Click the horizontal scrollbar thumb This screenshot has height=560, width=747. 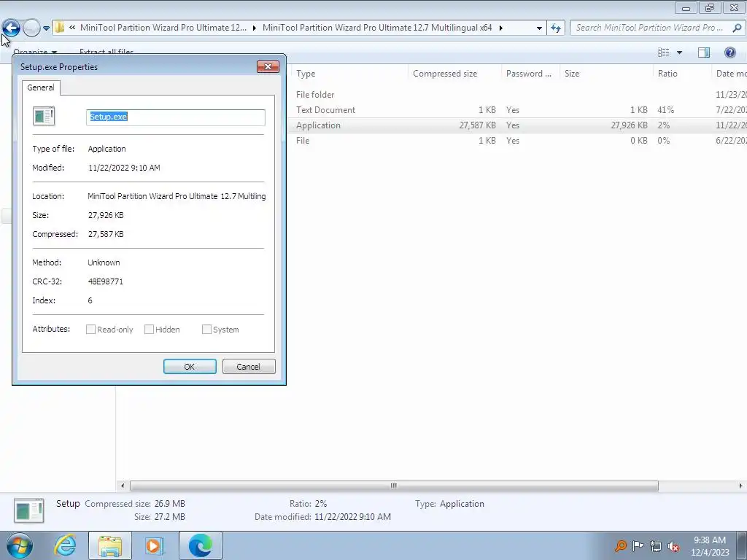click(x=394, y=486)
